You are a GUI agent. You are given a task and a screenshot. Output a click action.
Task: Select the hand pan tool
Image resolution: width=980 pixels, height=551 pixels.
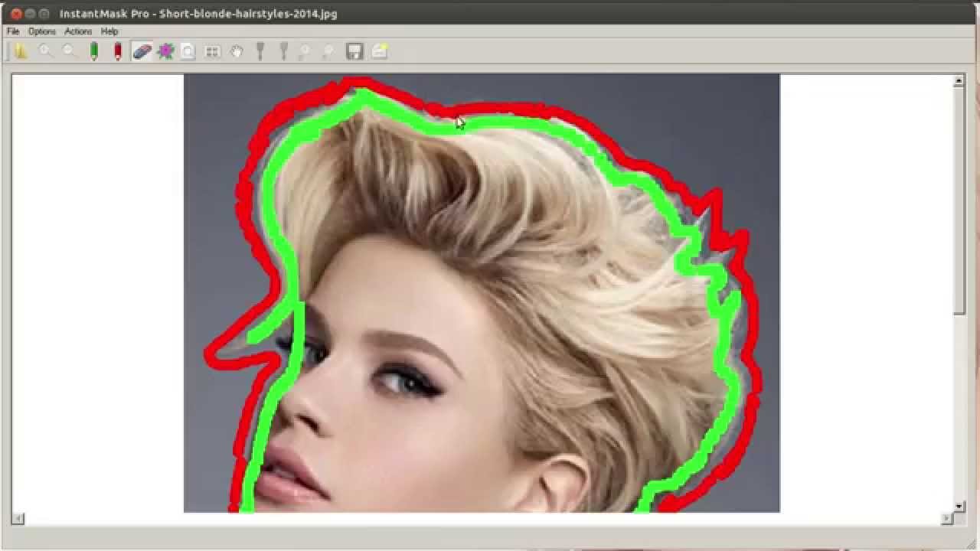coord(237,51)
